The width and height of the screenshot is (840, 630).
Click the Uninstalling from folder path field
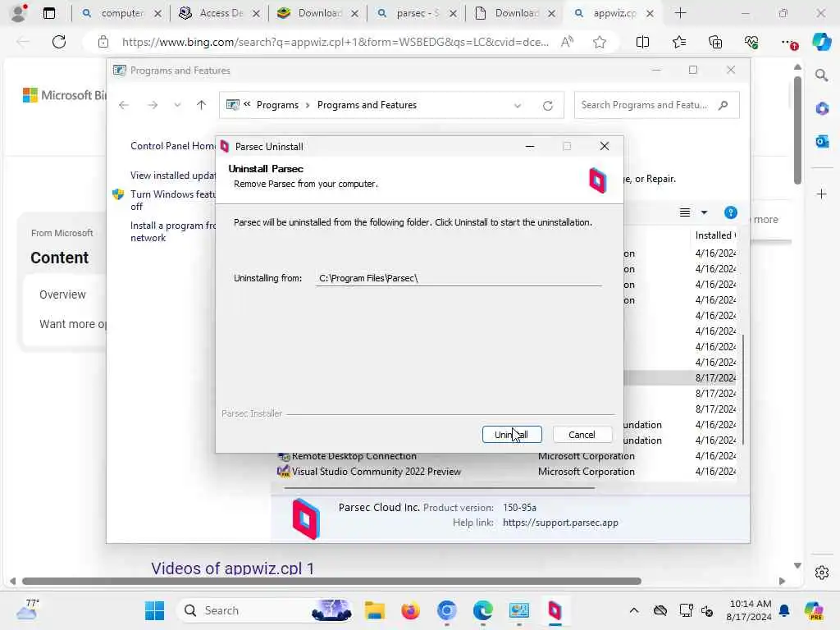pyautogui.click(x=459, y=278)
